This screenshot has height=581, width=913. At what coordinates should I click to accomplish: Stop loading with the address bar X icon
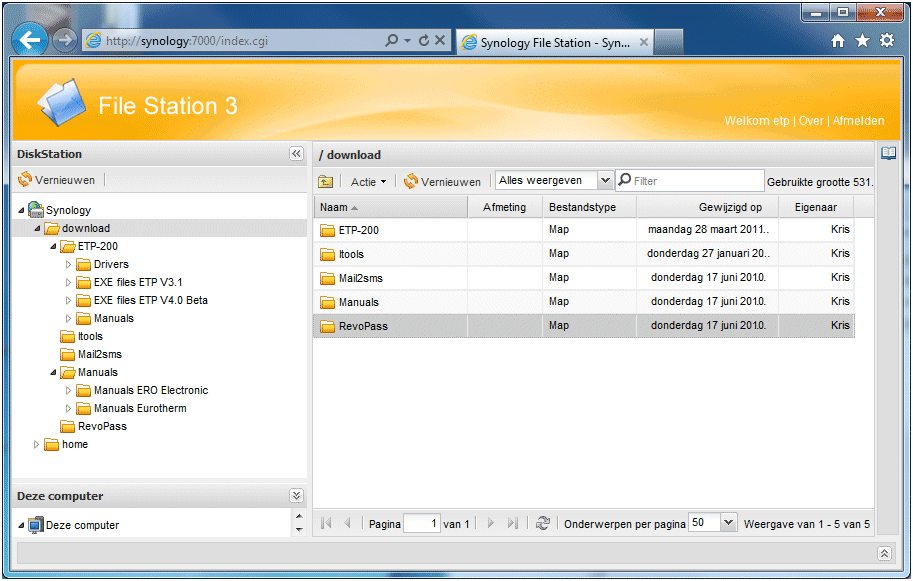pyautogui.click(x=440, y=40)
